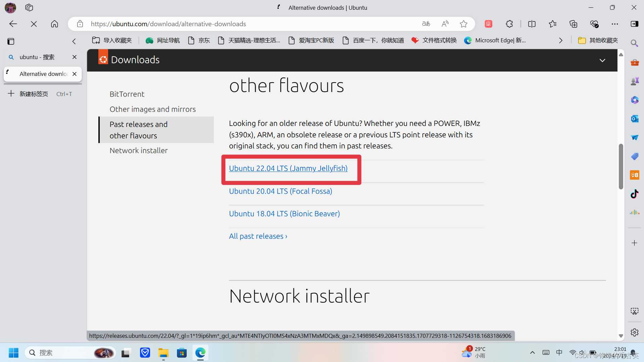Customize sidebar with plus icon
This screenshot has width=644, height=362.
tap(634, 243)
